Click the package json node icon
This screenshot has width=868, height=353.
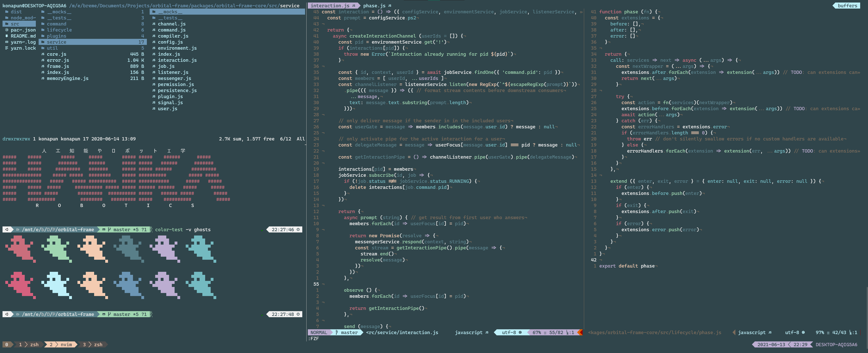pos(7,30)
